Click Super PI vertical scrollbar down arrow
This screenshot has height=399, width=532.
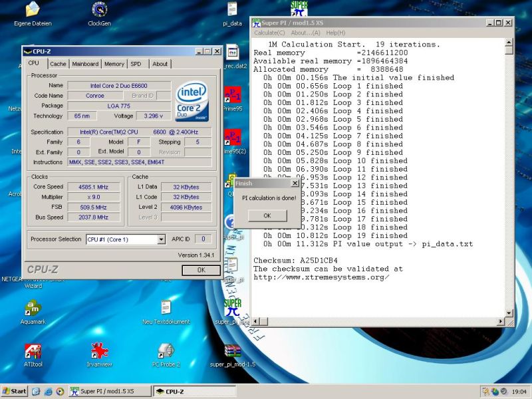pos(509,313)
